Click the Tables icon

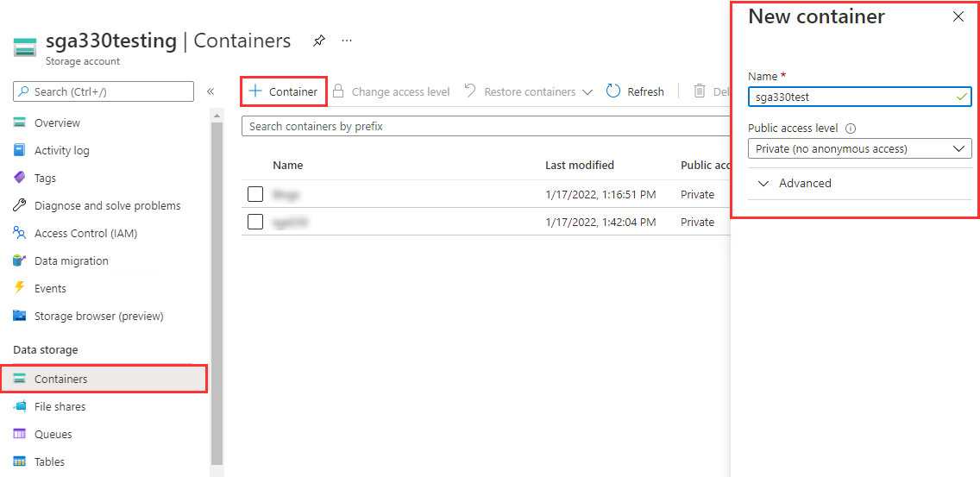click(x=19, y=461)
